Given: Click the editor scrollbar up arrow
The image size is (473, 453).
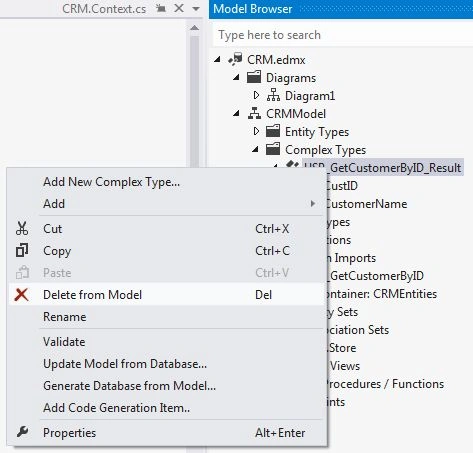Looking at the screenshot, I should (x=195, y=28).
